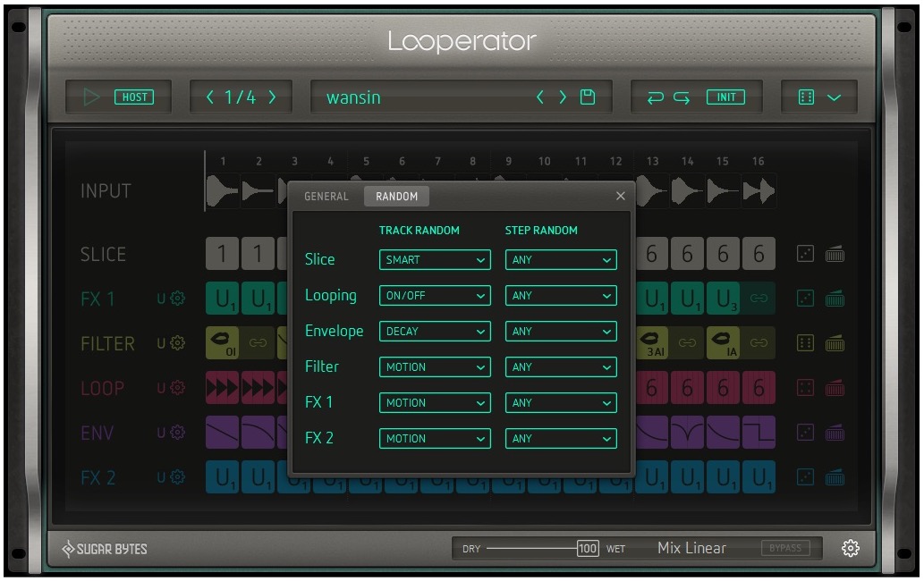Open FX 1 track random MOTION dropdown
This screenshot has height=581, width=924.
pyautogui.click(x=435, y=402)
